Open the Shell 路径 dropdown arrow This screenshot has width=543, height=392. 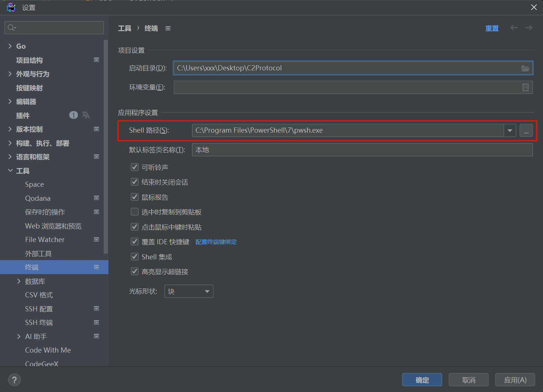point(510,130)
